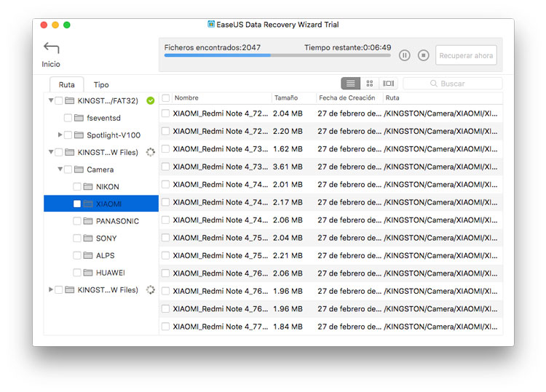Click the Recuperar ahora button
This screenshot has width=546, height=392.
pos(466,55)
